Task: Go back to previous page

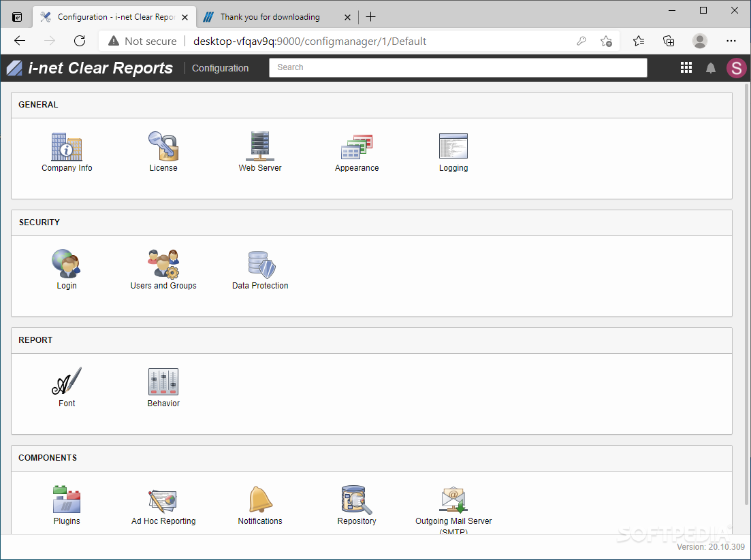Action: pos(20,41)
